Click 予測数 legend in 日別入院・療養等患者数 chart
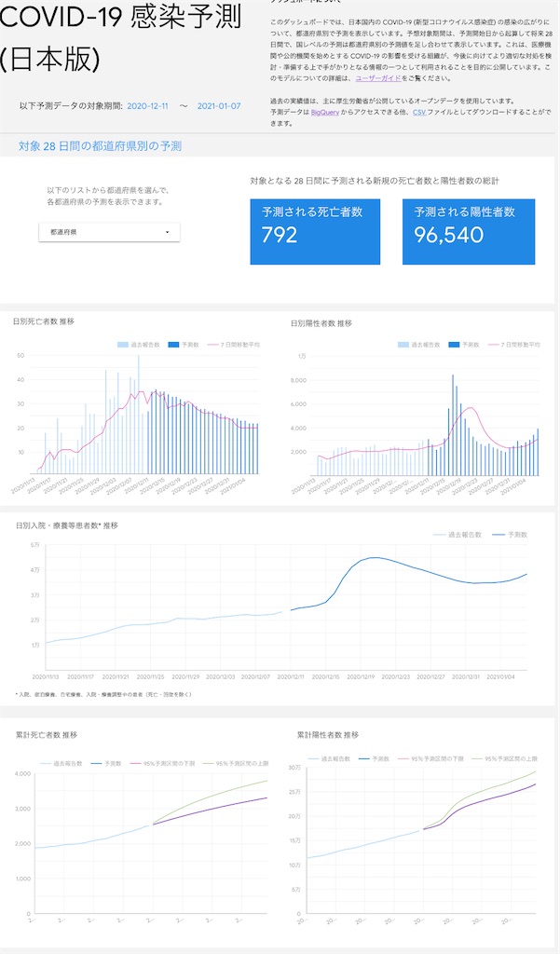The image size is (560, 954). (x=510, y=535)
